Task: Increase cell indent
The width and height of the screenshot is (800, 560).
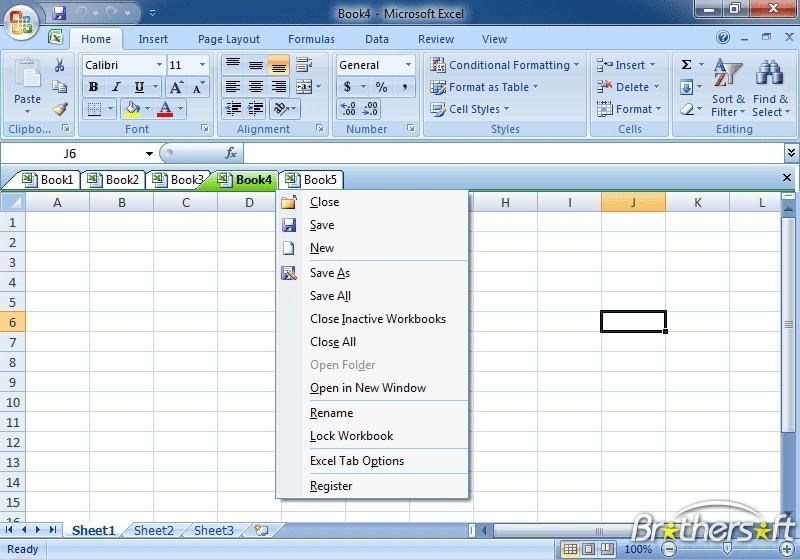Action: coord(256,109)
